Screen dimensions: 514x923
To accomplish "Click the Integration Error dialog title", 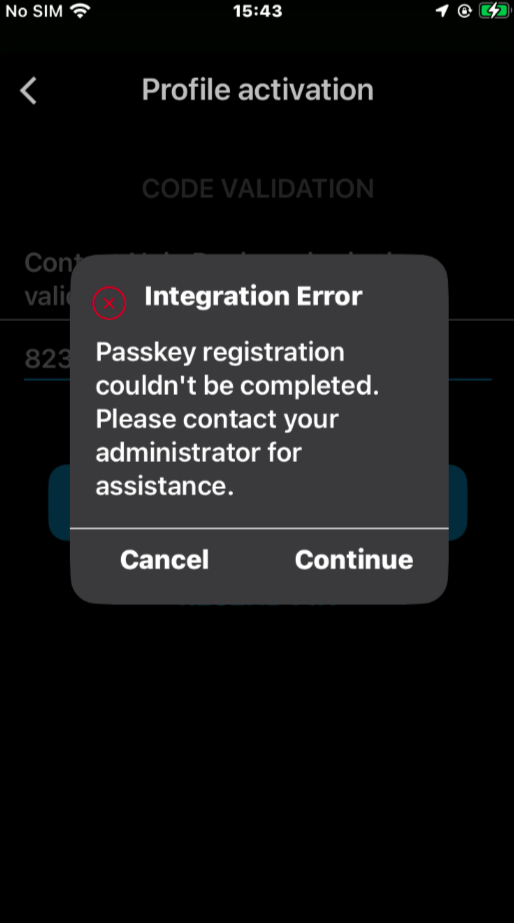I will point(253,296).
